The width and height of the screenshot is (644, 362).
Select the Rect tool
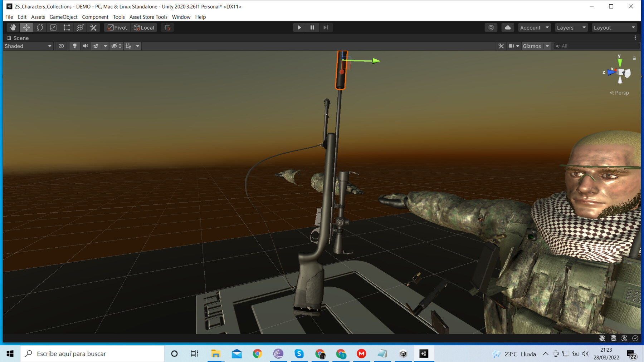(x=67, y=28)
